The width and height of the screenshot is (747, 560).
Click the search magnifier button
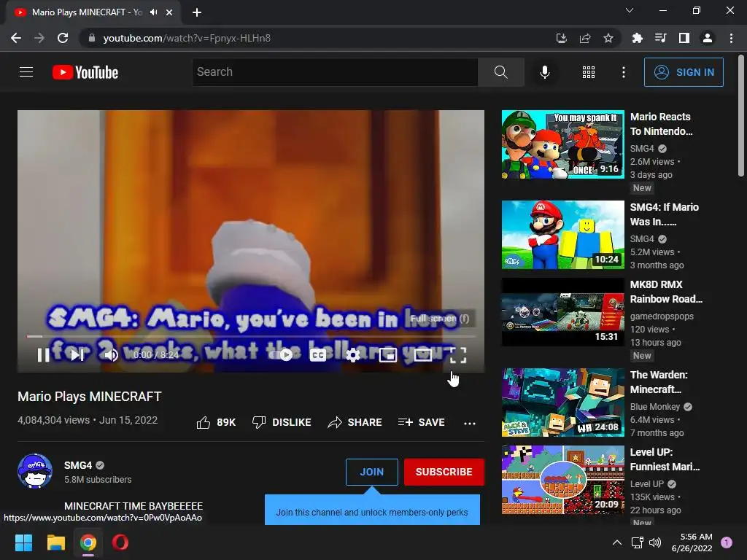[x=500, y=72]
